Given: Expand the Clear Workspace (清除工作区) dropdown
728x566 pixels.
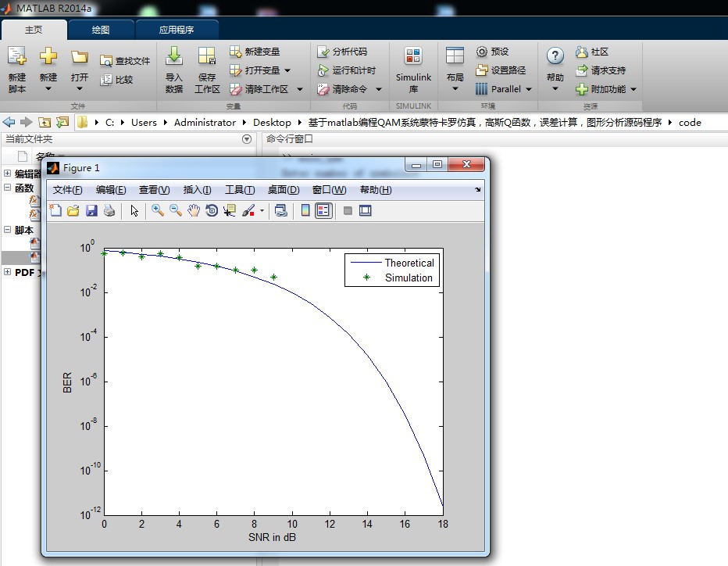Looking at the screenshot, I should [x=300, y=89].
